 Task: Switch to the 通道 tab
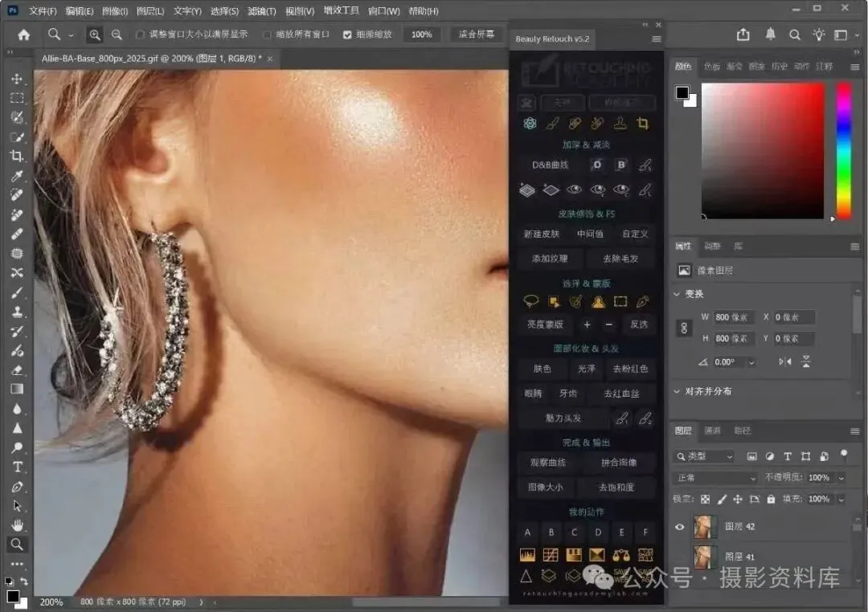(712, 430)
